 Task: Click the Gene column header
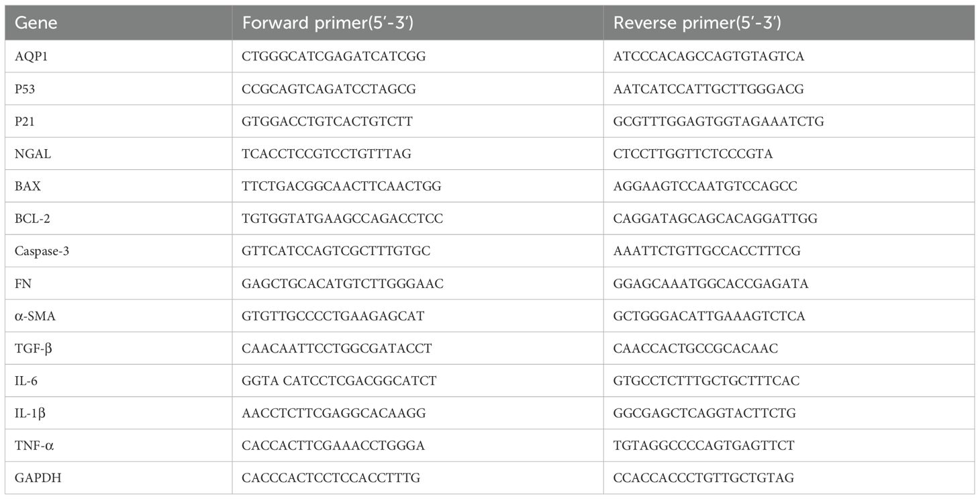pos(36,23)
